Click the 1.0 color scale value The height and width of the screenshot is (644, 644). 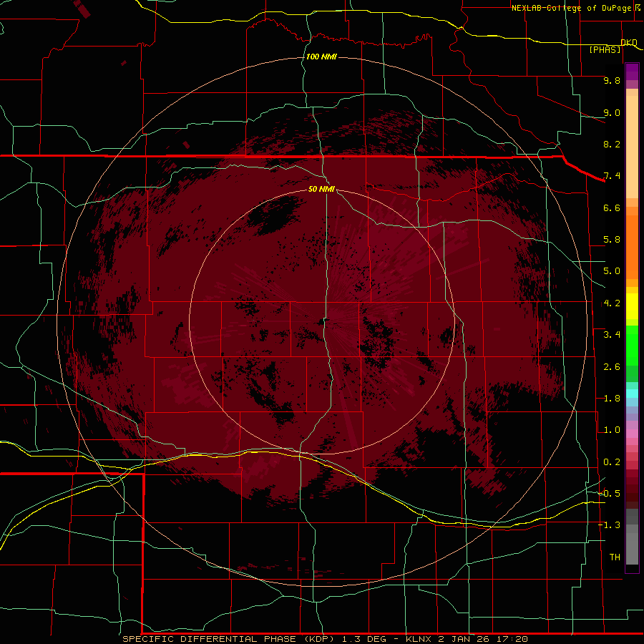[612, 430]
